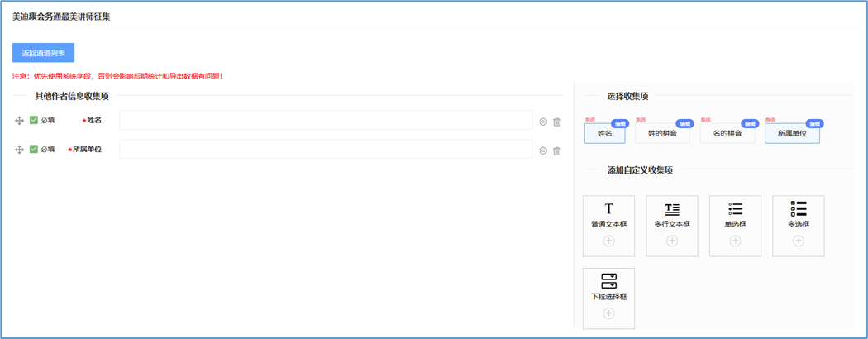Image resolution: width=868 pixels, height=339 pixels.
Task: Select the 名的拼音 system field
Action: pyautogui.click(x=727, y=133)
